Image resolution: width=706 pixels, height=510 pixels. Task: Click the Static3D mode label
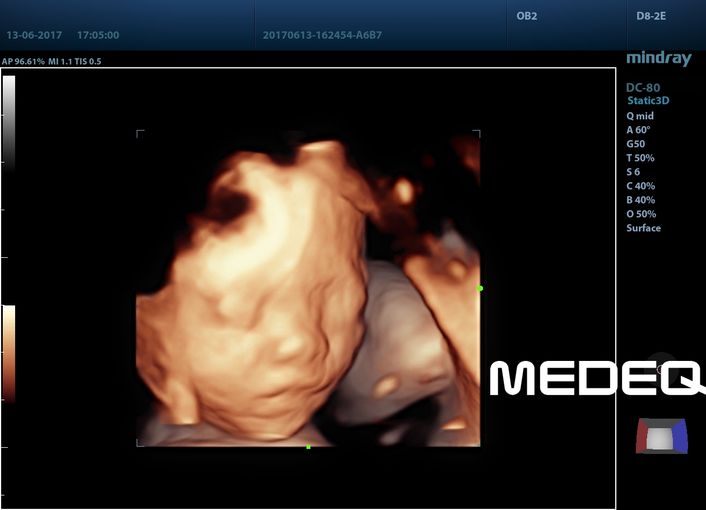(x=650, y=101)
